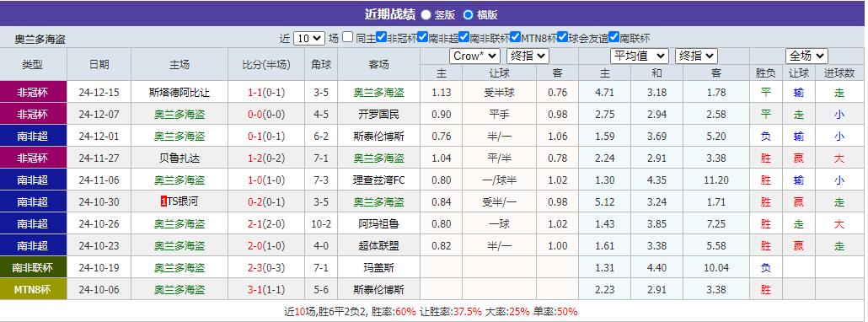Click the score 0-2(0-1)
Image resolution: width=868 pixels, height=322 pixels.
(x=266, y=201)
